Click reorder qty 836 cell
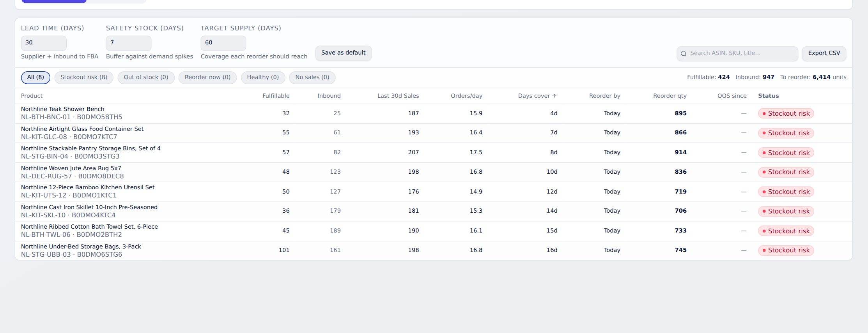 [x=680, y=172]
